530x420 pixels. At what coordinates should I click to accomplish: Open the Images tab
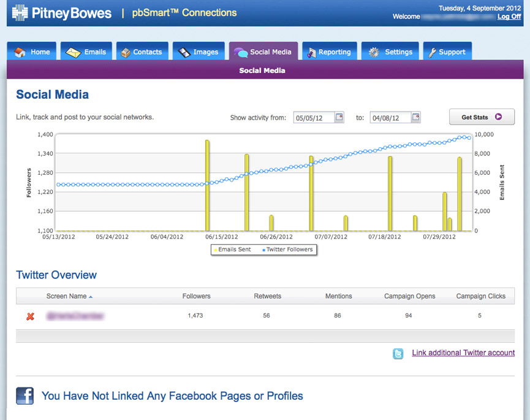199,51
